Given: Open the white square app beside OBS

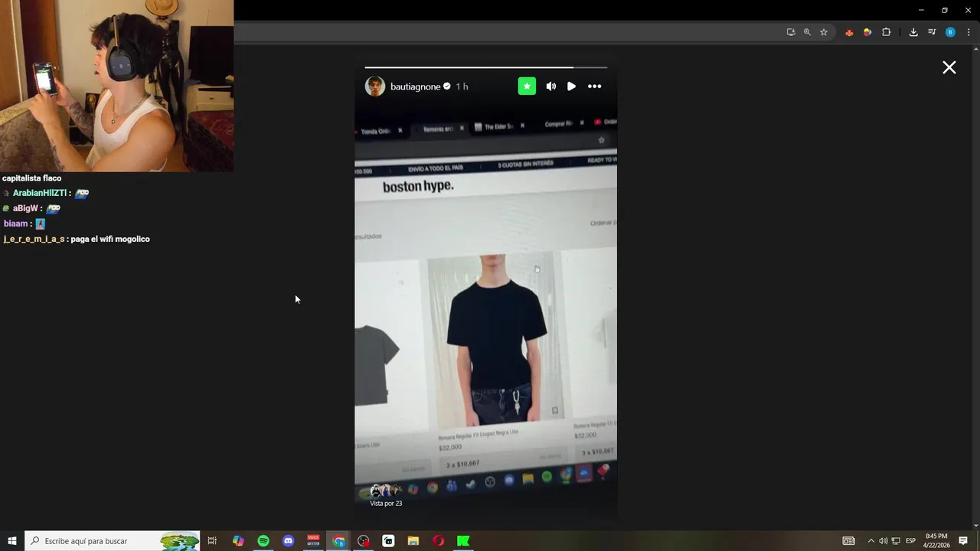Looking at the screenshot, I should pos(388,541).
